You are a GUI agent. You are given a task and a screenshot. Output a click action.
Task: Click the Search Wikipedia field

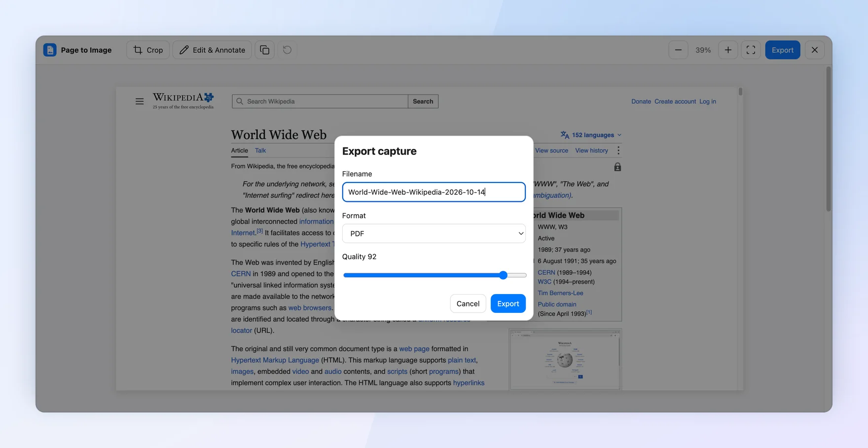[x=320, y=101]
